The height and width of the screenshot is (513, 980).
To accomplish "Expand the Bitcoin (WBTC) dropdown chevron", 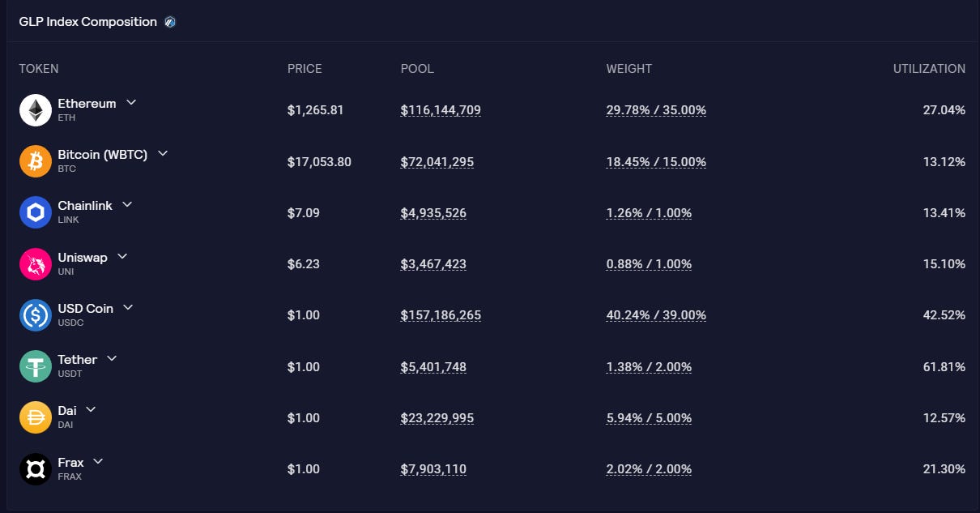I will [x=162, y=153].
